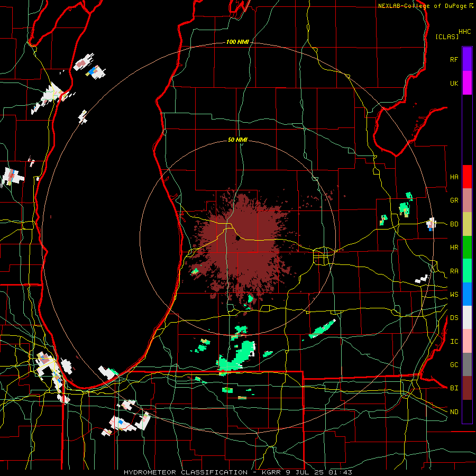Click the RF legend label
The width and height of the screenshot is (476, 476).
(x=454, y=59)
